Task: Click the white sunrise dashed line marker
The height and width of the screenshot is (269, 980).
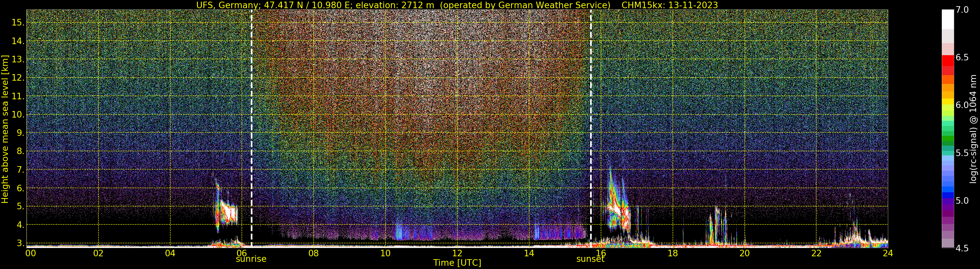Action: pyautogui.click(x=251, y=129)
